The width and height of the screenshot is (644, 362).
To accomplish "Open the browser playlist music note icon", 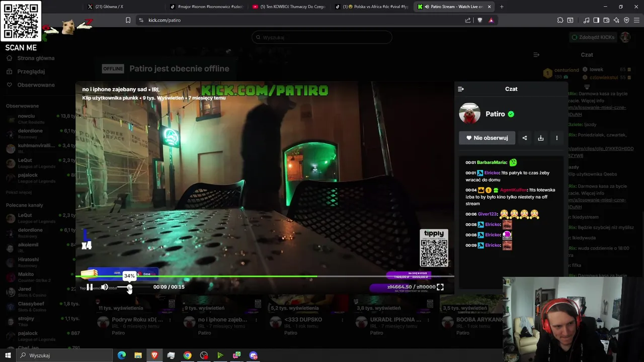I will 586,20.
